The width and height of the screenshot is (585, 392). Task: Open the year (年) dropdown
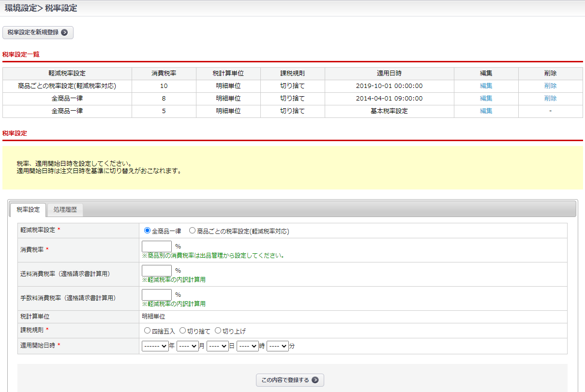pos(155,346)
